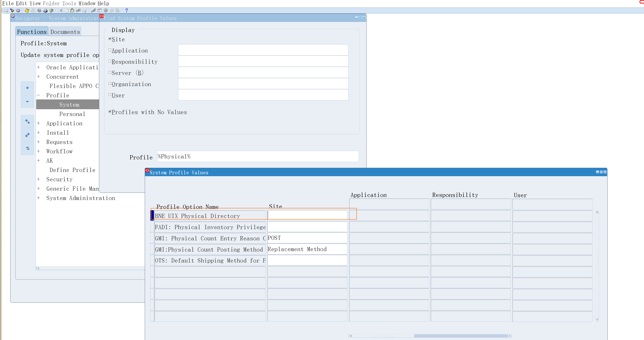Click the Show Navigator compass icon
This screenshot has height=340, width=644.
(x=18, y=11)
